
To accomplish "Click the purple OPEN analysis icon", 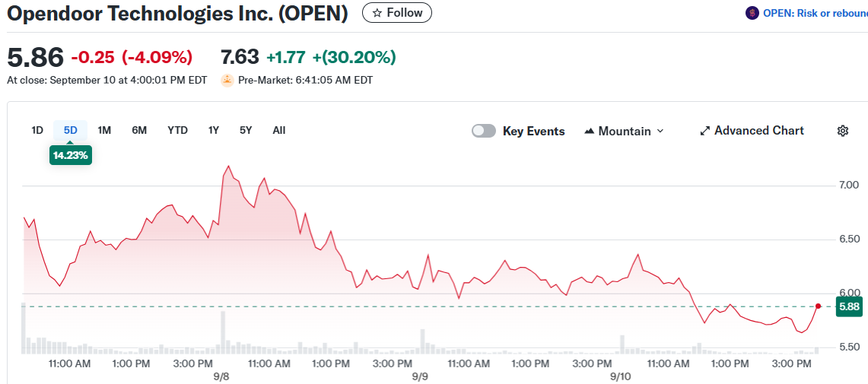I will click(752, 13).
